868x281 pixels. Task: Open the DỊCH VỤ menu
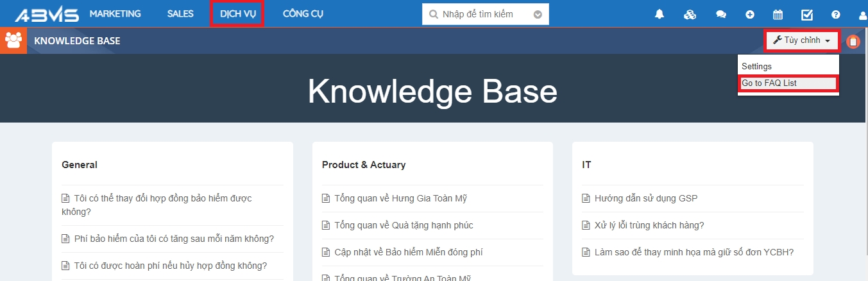pyautogui.click(x=237, y=14)
